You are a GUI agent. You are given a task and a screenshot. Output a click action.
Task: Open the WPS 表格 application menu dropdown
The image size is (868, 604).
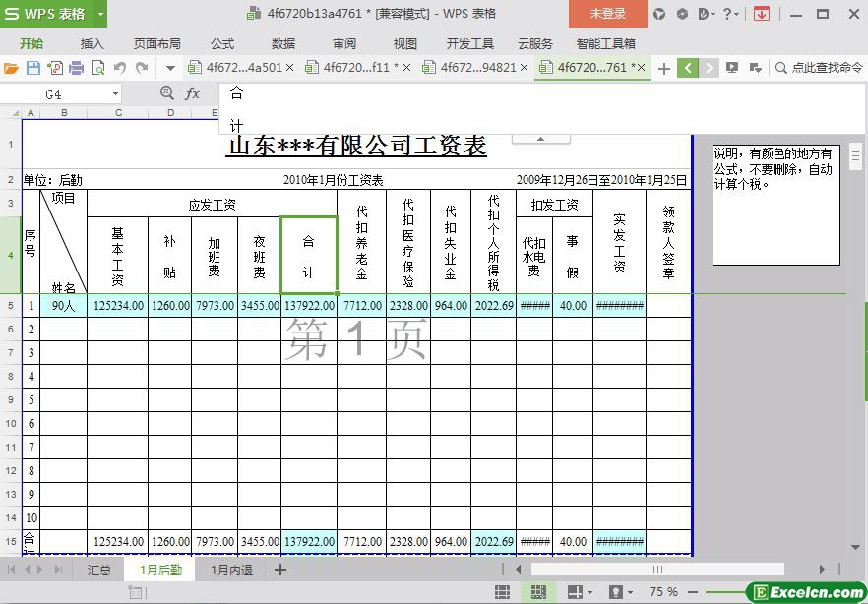99,14
